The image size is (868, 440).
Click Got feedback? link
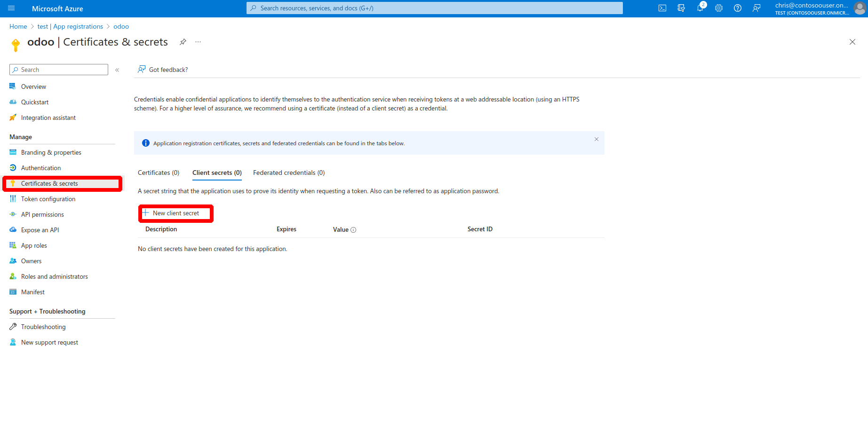click(x=163, y=70)
